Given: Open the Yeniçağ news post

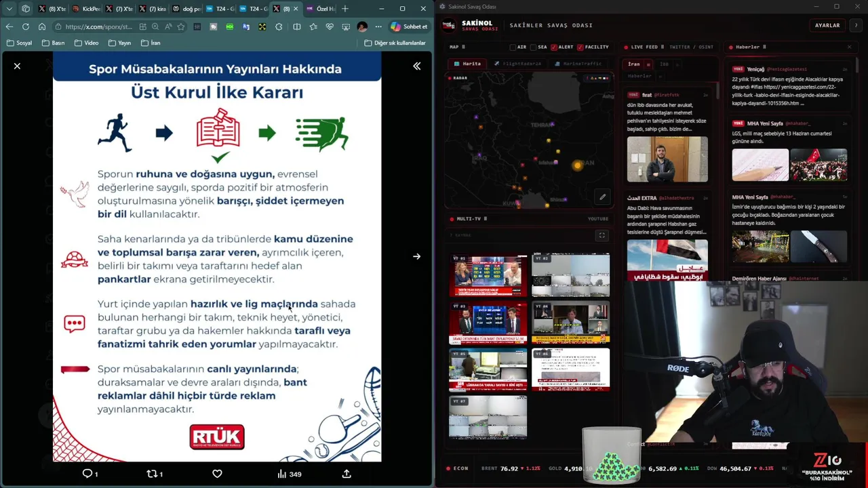Looking at the screenshot, I should [789, 87].
